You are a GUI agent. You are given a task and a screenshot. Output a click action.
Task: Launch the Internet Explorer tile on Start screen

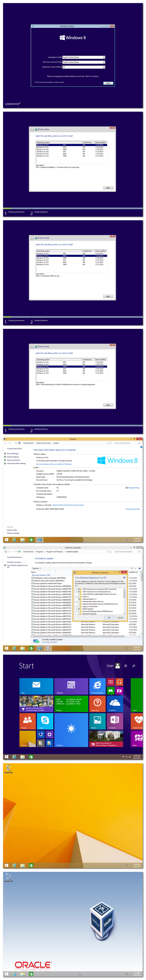(x=97, y=686)
